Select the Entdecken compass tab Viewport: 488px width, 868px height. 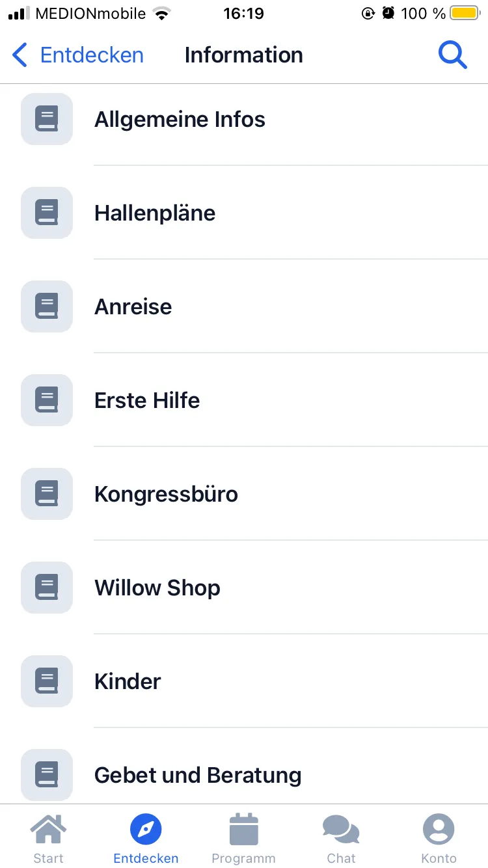[146, 838]
